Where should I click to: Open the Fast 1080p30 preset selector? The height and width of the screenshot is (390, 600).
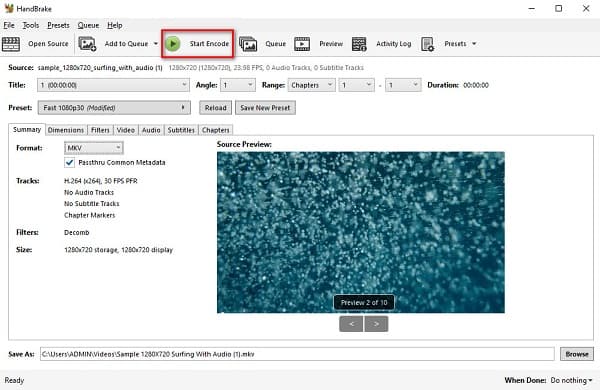point(114,108)
